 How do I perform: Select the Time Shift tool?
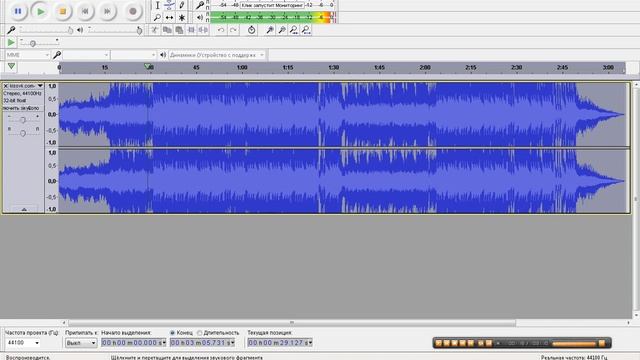click(x=169, y=18)
